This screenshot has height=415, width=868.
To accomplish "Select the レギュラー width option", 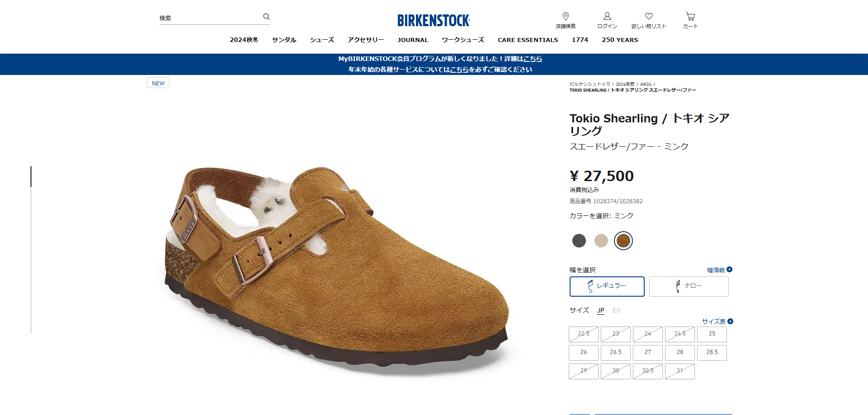I will tap(607, 286).
